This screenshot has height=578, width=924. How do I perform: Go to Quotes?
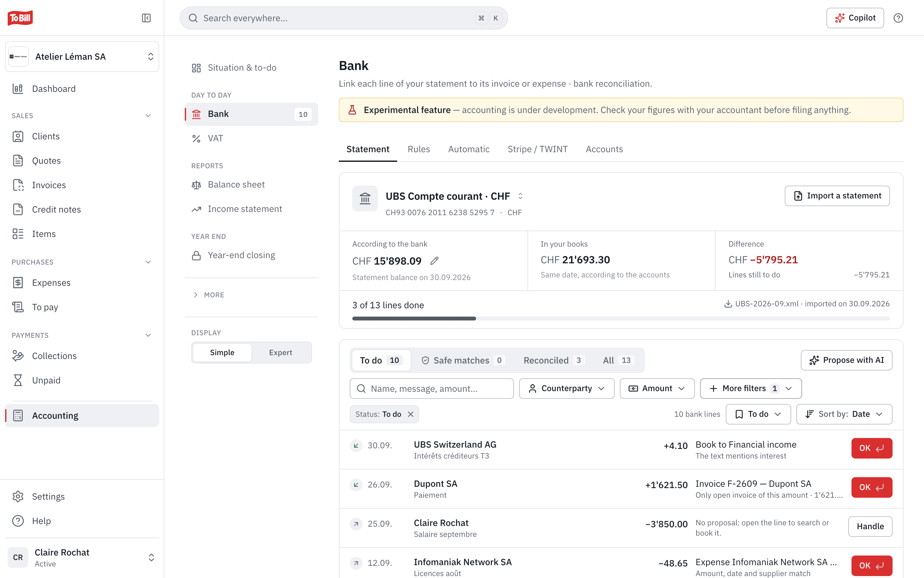(82, 161)
